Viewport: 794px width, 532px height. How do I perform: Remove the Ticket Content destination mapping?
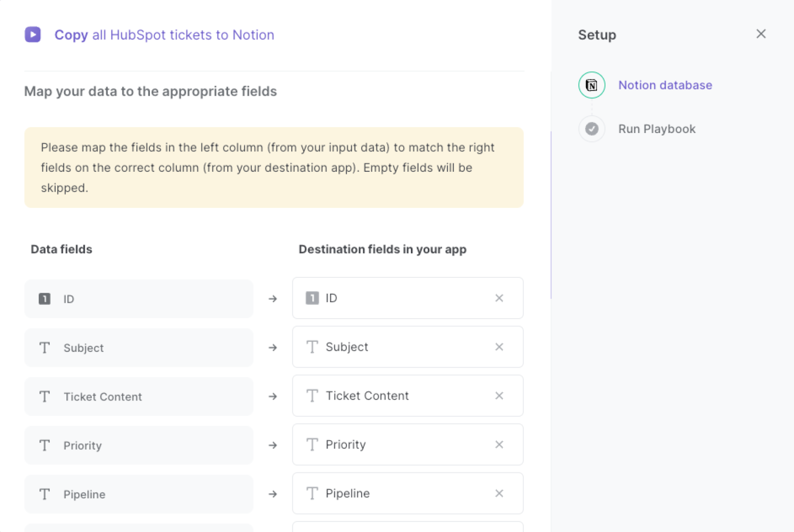[499, 396]
